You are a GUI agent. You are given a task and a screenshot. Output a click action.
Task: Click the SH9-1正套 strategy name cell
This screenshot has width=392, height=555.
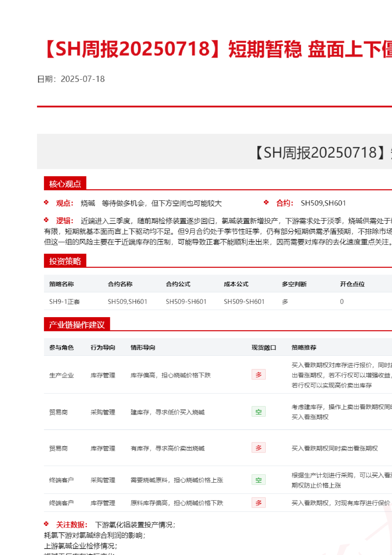pos(64,302)
